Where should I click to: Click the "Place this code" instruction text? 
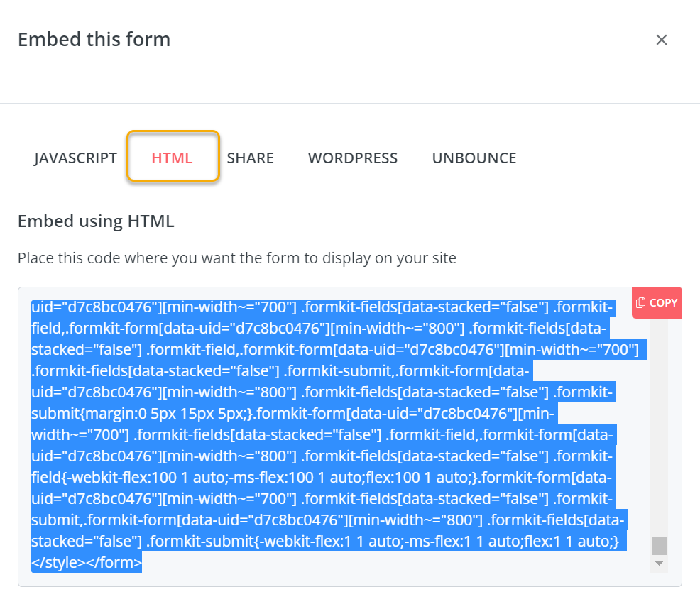click(x=236, y=258)
